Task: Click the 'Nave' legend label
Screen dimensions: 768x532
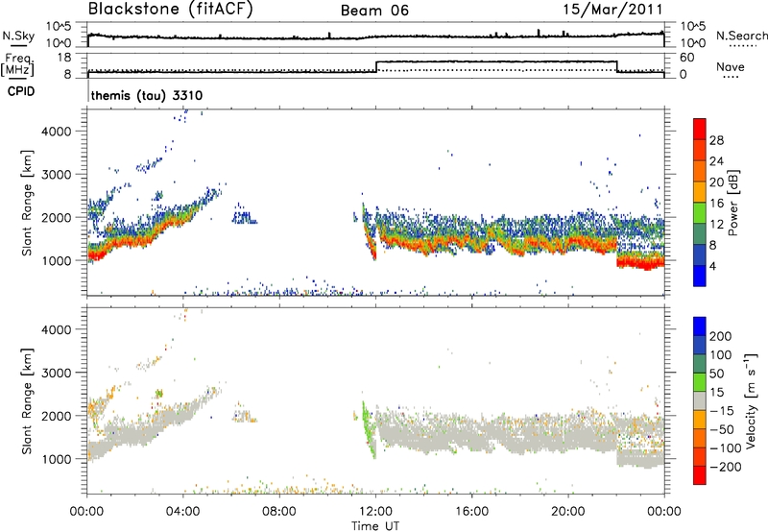Action: coord(731,66)
